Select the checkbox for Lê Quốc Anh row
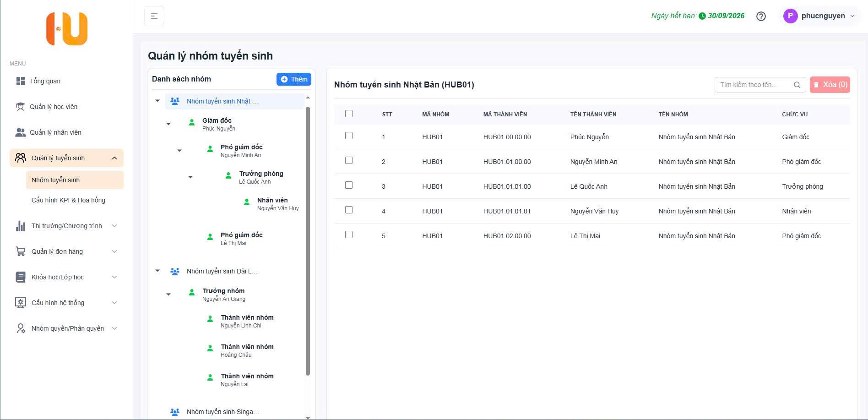Image resolution: width=868 pixels, height=420 pixels. (x=349, y=185)
